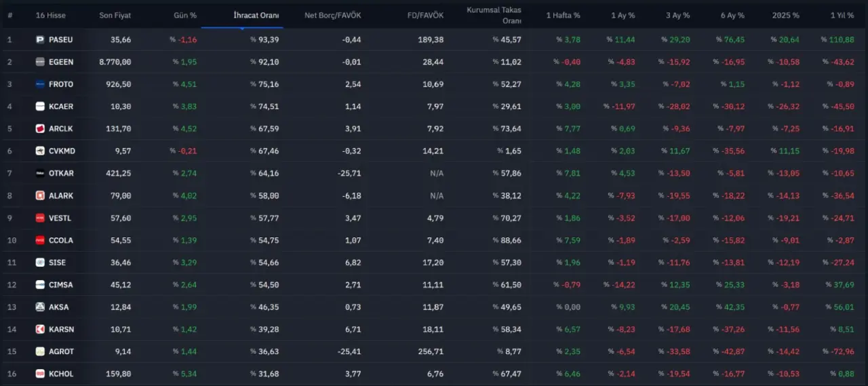The height and width of the screenshot is (386, 868).
Task: Click the SISE company logo icon
Action: 40,263
